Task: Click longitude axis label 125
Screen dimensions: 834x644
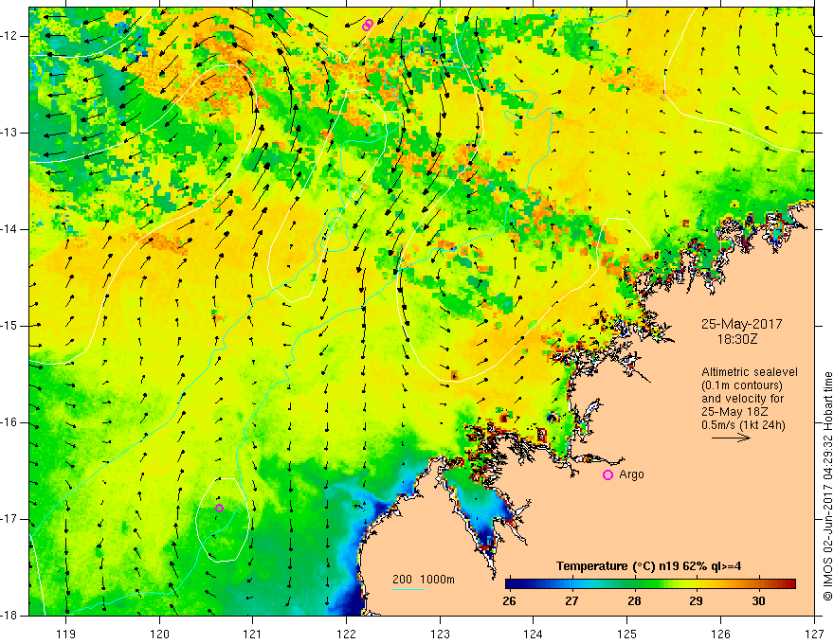Action: click(627, 634)
